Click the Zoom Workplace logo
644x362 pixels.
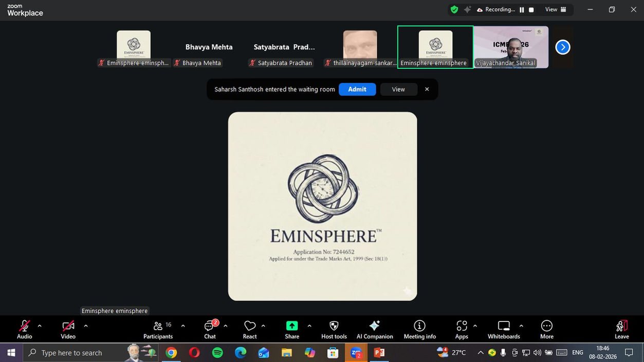coord(25,10)
